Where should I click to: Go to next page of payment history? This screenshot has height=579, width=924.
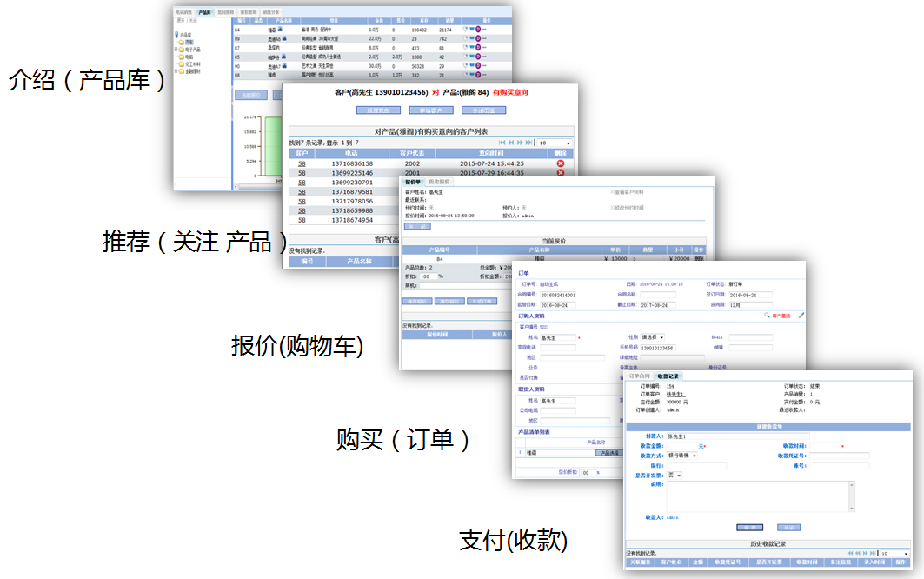tap(866, 553)
